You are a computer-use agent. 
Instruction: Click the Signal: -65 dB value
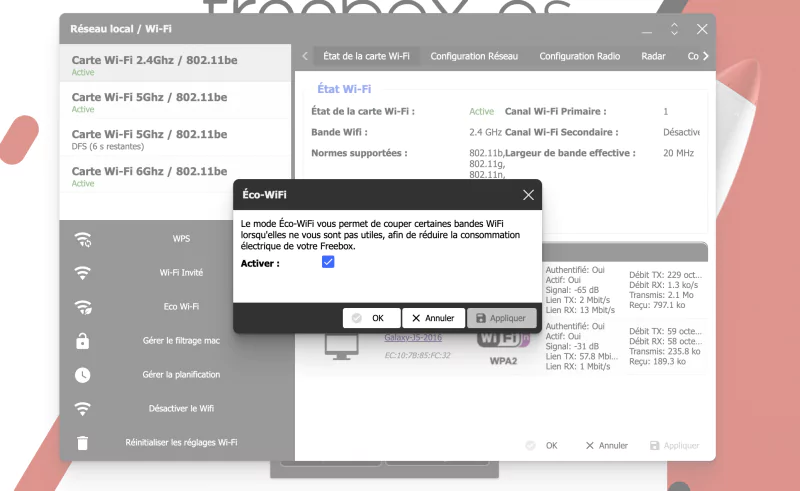(572, 290)
